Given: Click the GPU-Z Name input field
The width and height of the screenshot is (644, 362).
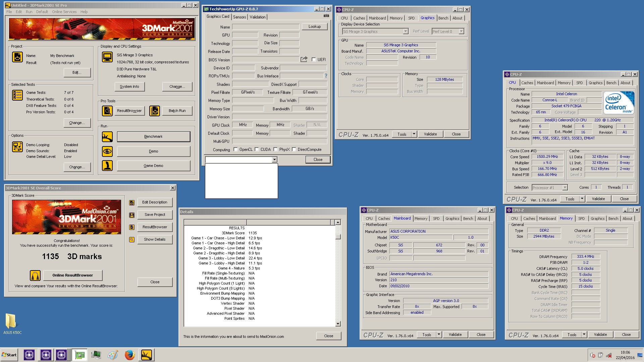Looking at the screenshot, I should [265, 27].
